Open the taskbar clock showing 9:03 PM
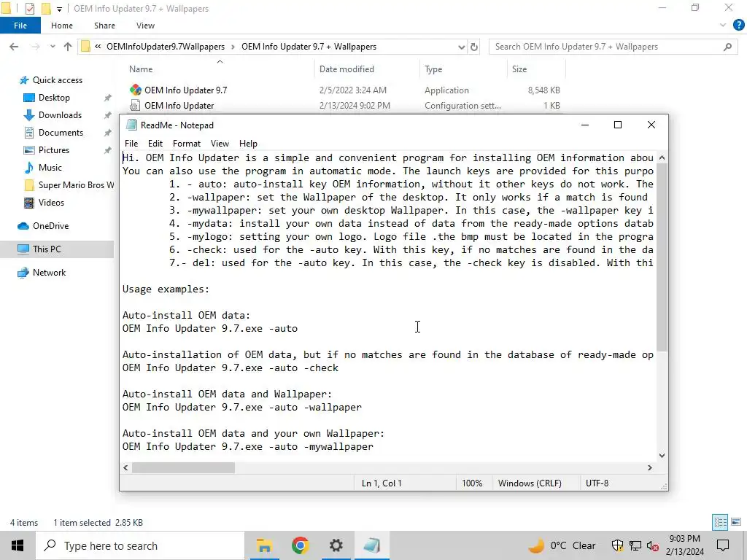The height and width of the screenshot is (560, 747). coord(684,545)
